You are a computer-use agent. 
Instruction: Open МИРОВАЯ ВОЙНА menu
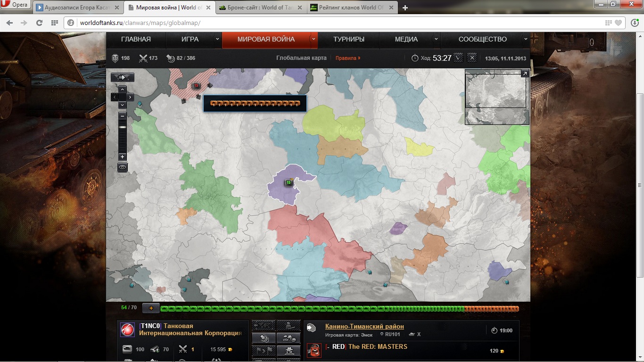click(266, 39)
